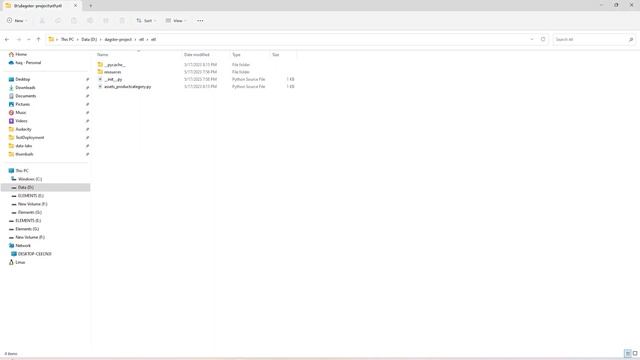This screenshot has width=640, height=360.
Task: Switch to the large thumbnails view icon in status bar
Action: tap(635, 353)
